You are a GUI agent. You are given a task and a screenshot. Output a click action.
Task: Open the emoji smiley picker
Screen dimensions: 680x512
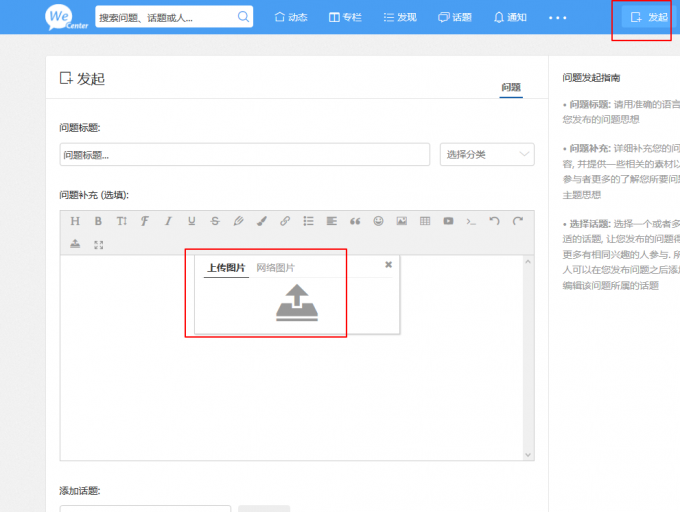coord(379,221)
